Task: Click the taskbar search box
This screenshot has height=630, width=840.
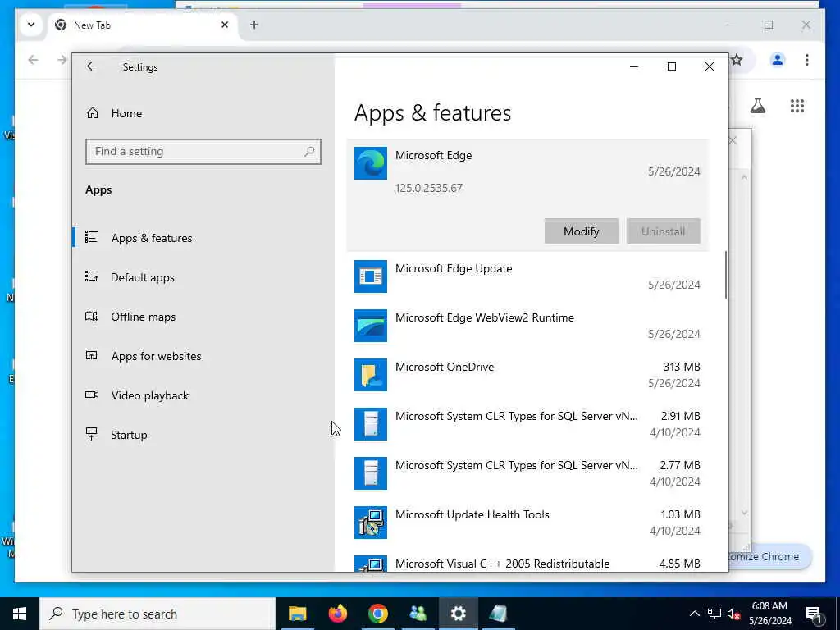Action: (157, 614)
